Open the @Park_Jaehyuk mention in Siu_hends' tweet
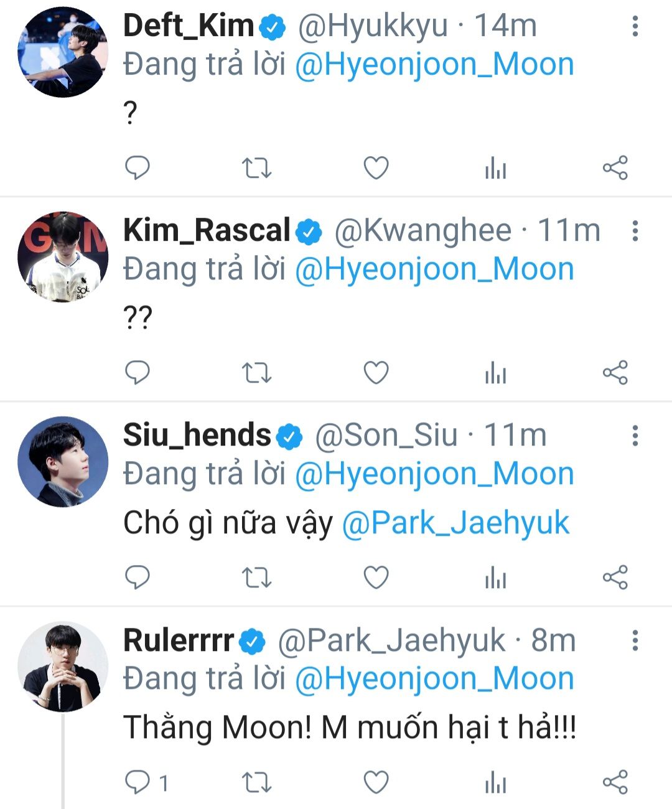 click(x=455, y=523)
